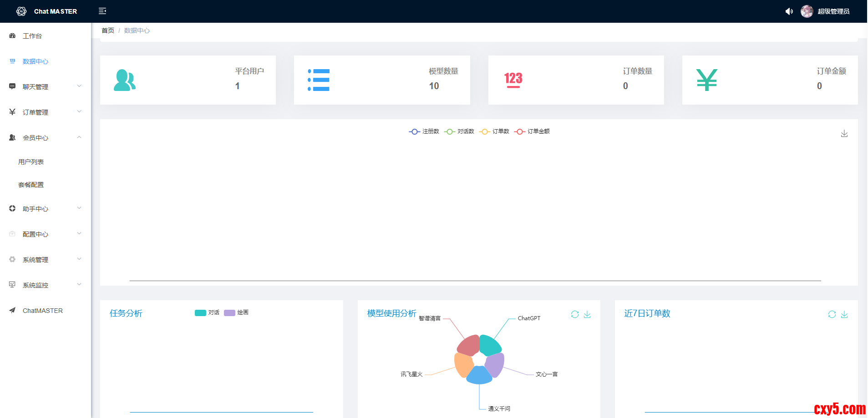The width and height of the screenshot is (868, 418).
Task: Click the 首页 breadcrumb link
Action: tap(108, 30)
